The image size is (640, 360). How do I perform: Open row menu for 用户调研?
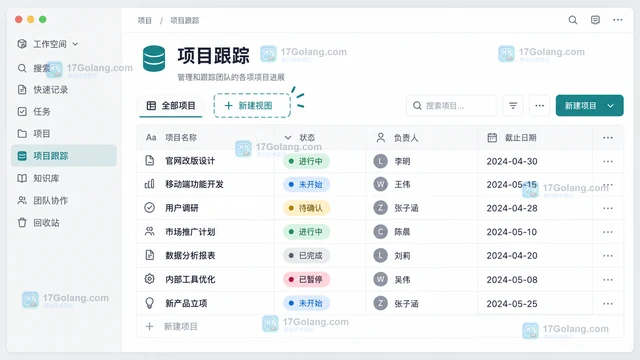point(608,208)
